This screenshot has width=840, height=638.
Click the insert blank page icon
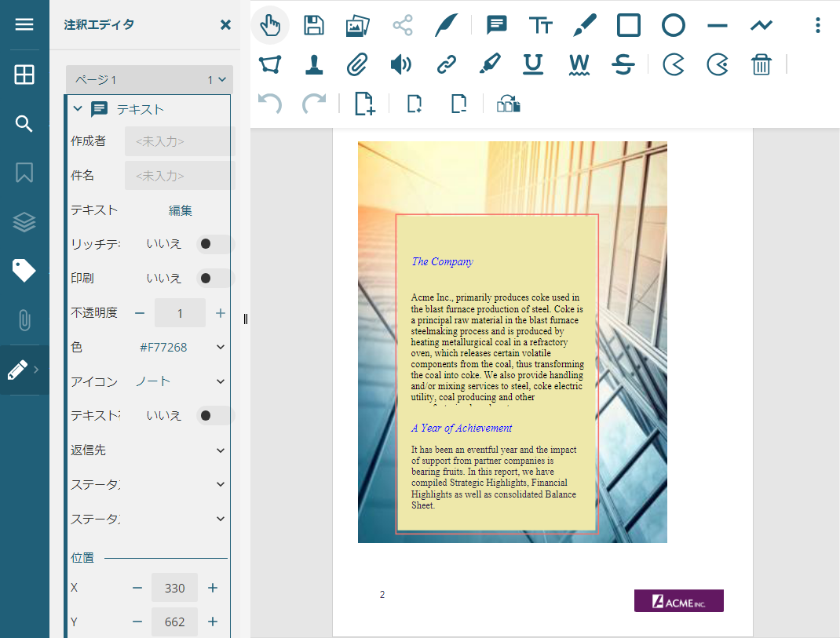pos(414,104)
